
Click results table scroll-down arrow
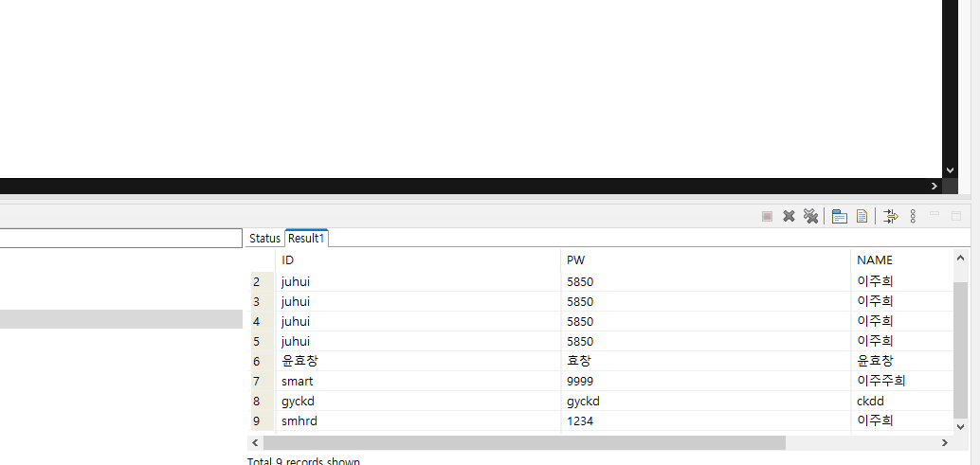click(x=961, y=426)
